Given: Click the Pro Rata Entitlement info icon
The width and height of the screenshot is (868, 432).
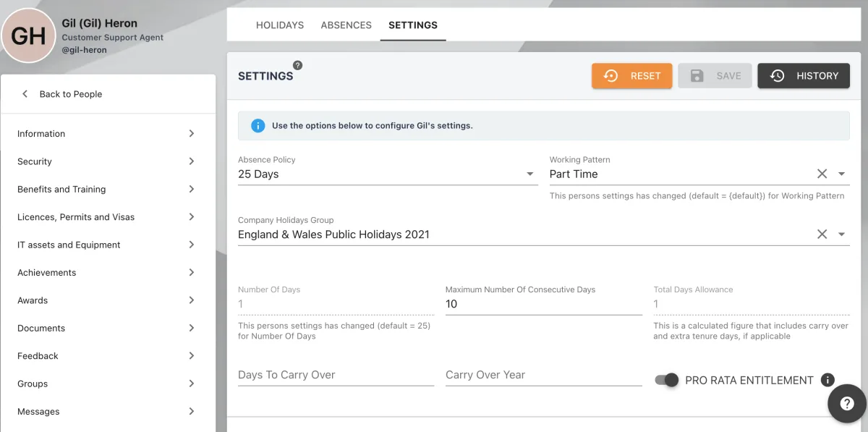Looking at the screenshot, I should pos(828,380).
